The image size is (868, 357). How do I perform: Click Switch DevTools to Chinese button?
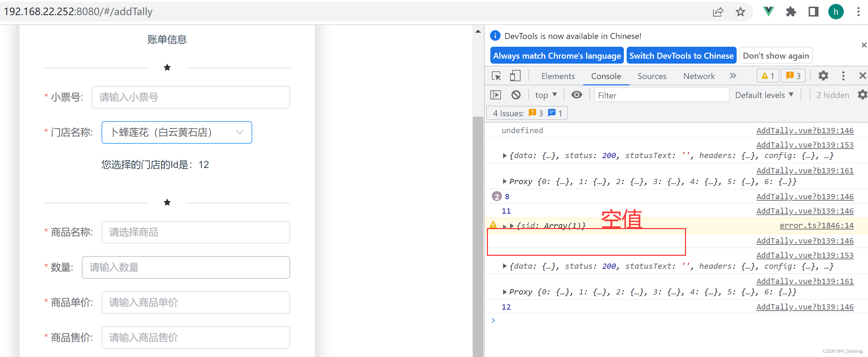click(681, 56)
